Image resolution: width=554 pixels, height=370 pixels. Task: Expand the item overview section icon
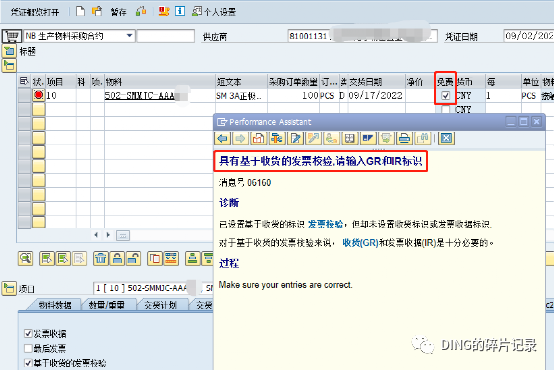pos(9,65)
